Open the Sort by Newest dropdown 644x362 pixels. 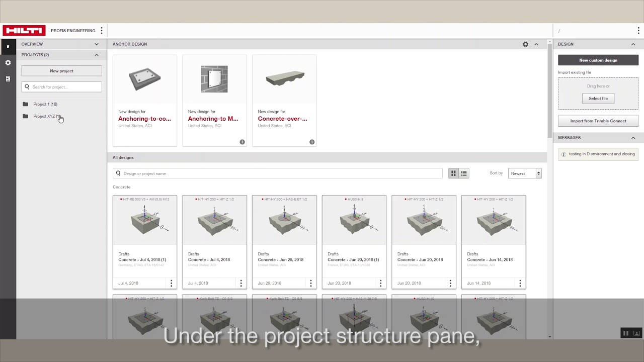(525, 173)
